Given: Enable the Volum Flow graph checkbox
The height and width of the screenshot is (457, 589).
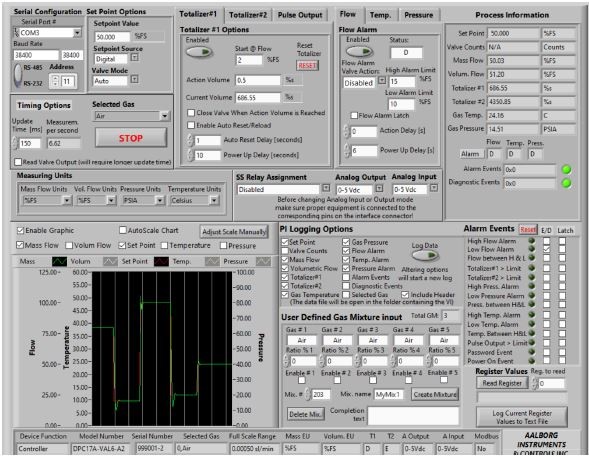Looking at the screenshot, I should click(69, 245).
